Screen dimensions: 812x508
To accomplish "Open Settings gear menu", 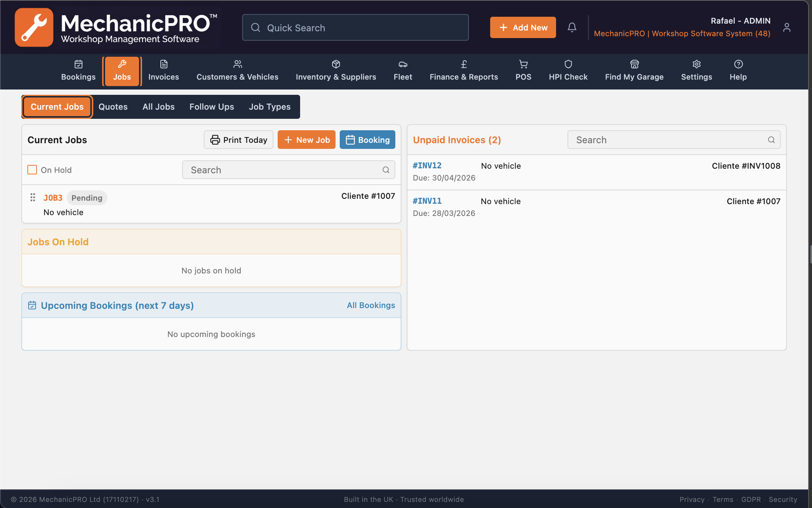I will click(697, 71).
